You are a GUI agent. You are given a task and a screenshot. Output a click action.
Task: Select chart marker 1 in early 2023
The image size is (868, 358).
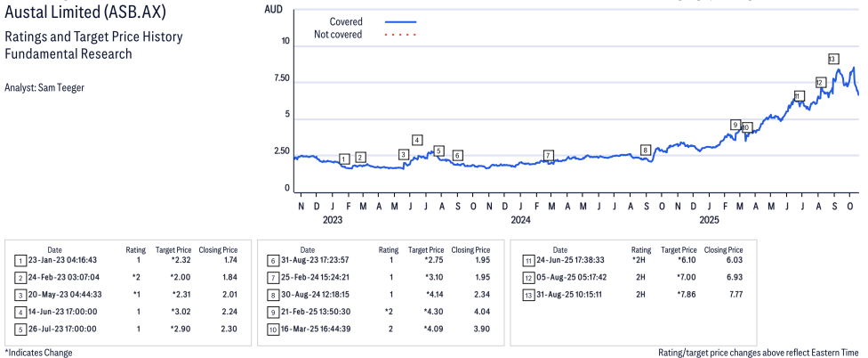coord(344,159)
